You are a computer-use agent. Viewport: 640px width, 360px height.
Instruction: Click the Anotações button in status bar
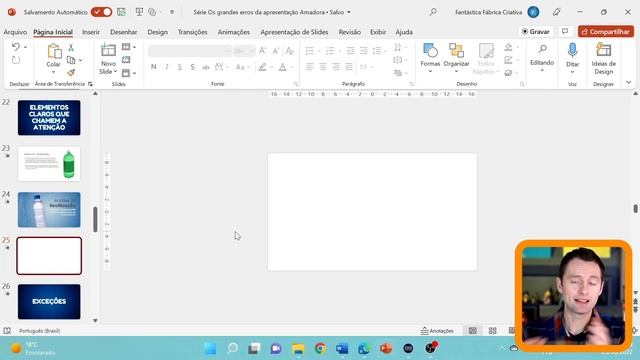[x=438, y=331]
